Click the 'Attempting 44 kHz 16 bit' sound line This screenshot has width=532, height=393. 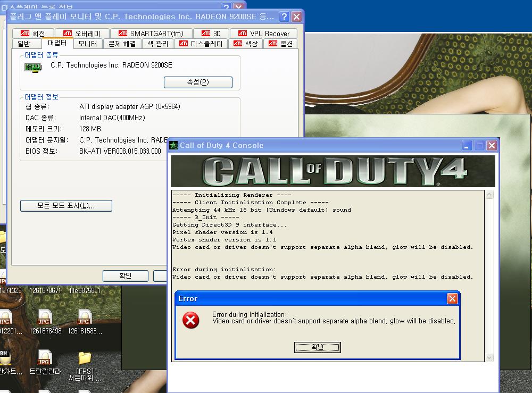pos(262,210)
